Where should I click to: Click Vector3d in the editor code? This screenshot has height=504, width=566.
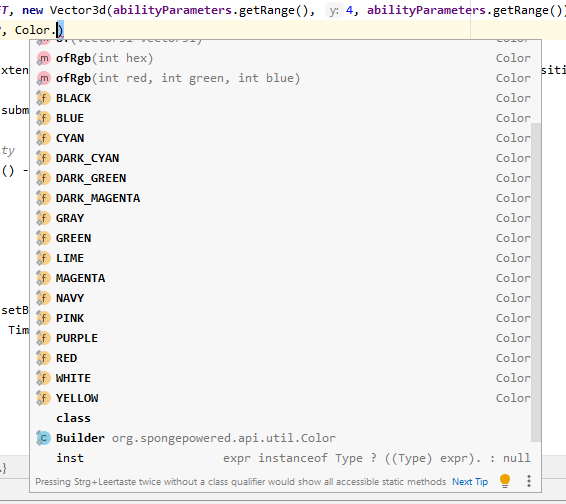click(x=78, y=10)
